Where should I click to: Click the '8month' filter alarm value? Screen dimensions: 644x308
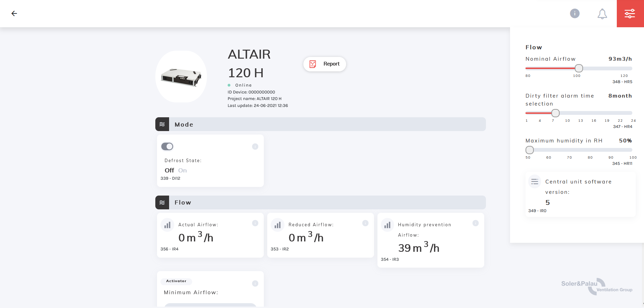click(620, 96)
